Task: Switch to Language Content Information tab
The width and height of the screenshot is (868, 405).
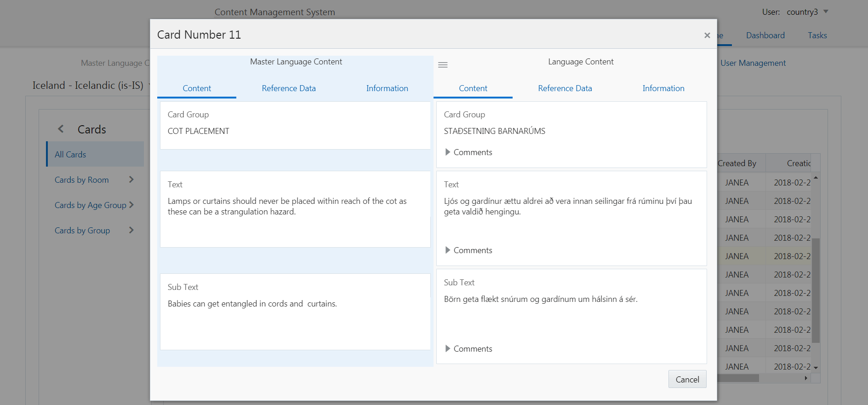Action: [663, 88]
